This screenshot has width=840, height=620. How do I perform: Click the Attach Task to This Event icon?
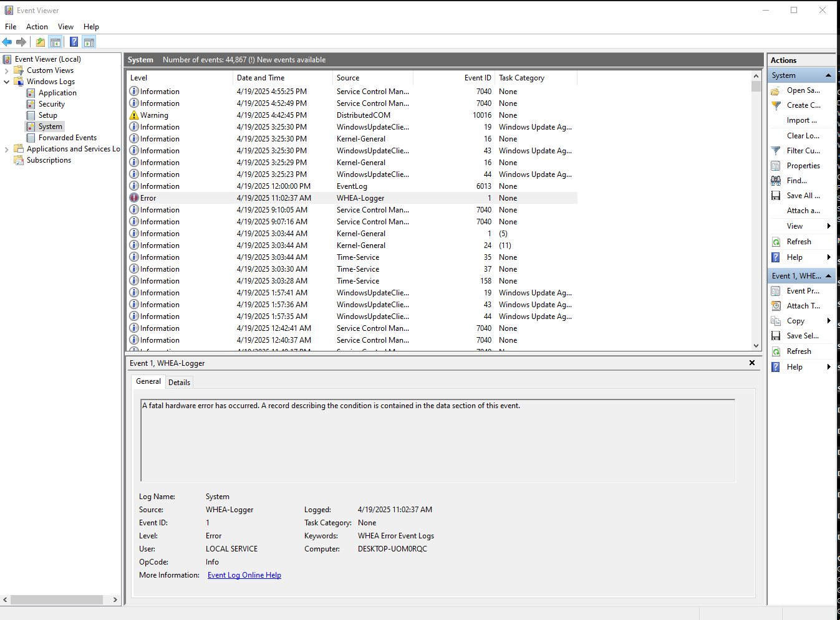click(x=776, y=306)
